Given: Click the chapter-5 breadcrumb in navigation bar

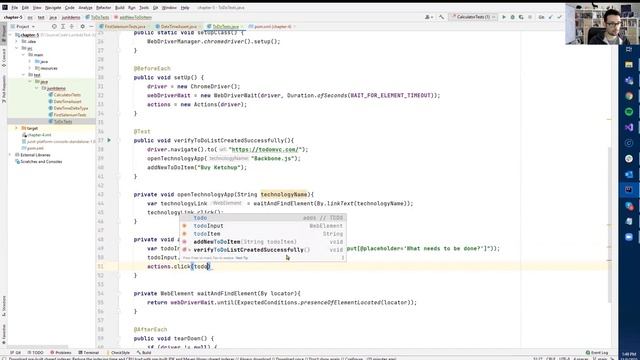Looking at the screenshot, I should click(13, 17).
